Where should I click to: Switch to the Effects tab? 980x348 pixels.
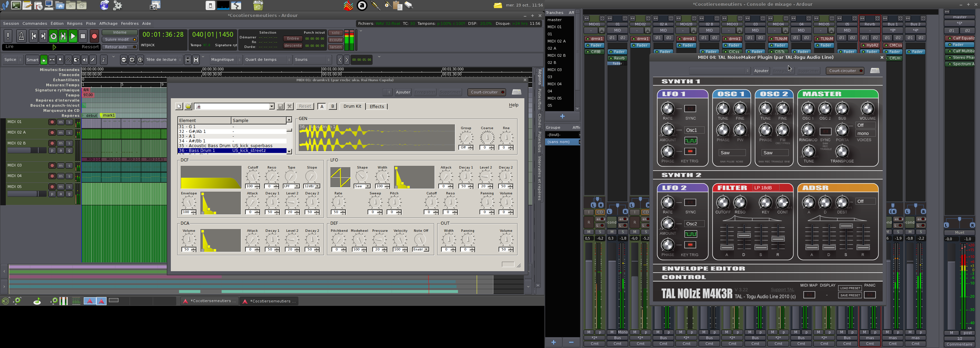377,107
